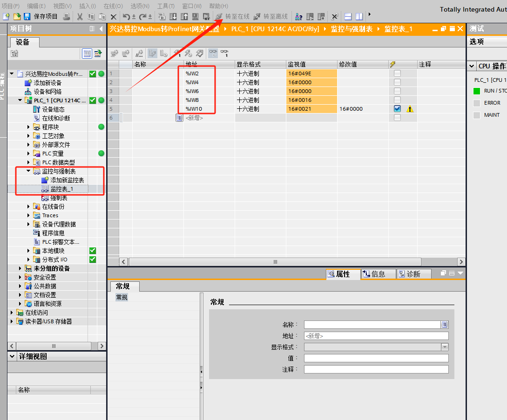Image resolution: width=507 pixels, height=420 pixels.
Task: Switch to the 诊断 tab
Action: [413, 274]
